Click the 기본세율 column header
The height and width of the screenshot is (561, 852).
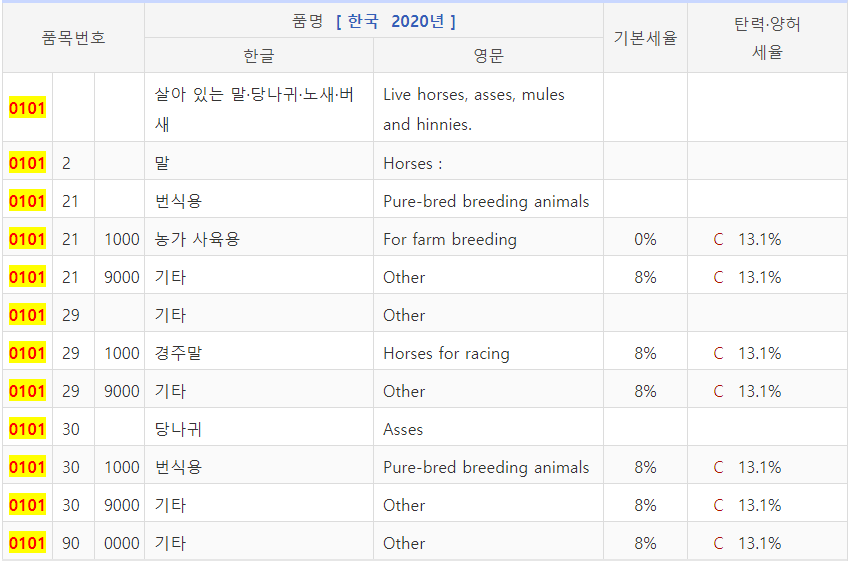tap(645, 38)
